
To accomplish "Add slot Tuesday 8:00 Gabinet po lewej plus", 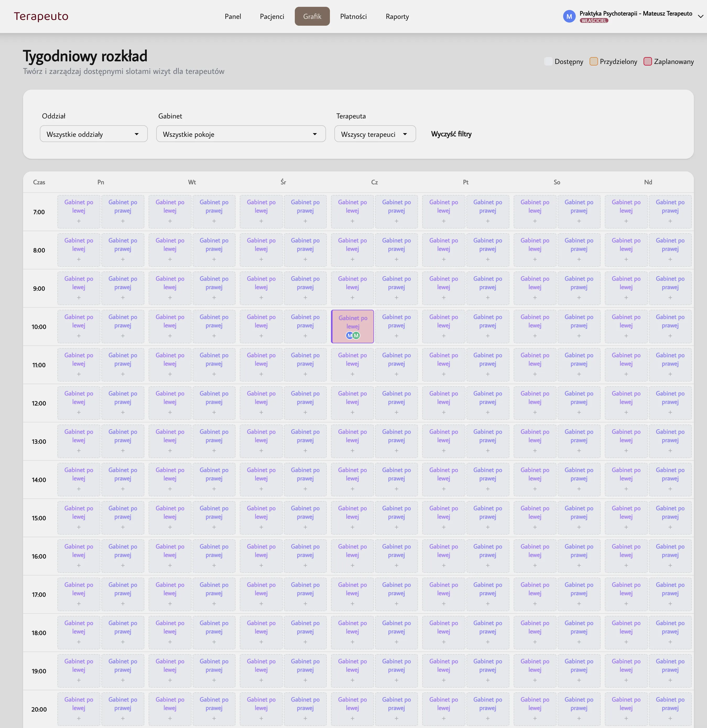I will [170, 259].
